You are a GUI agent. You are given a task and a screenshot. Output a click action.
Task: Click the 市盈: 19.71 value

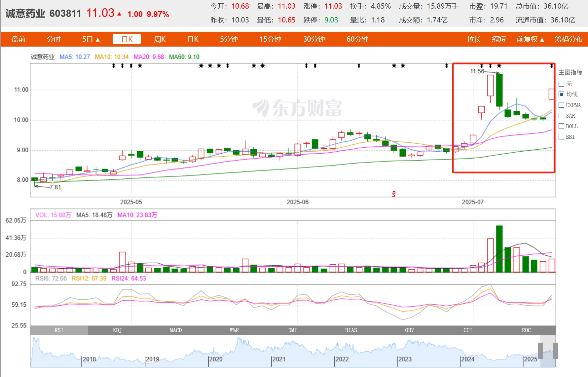tap(488, 6)
